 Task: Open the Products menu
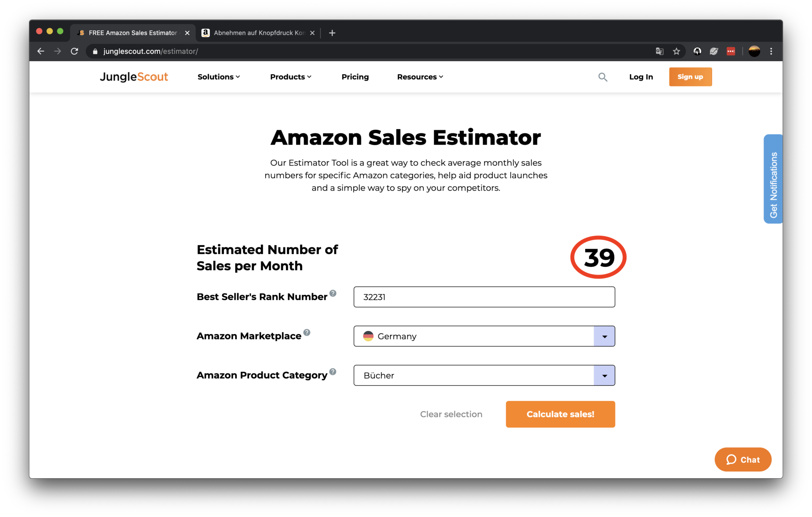point(290,76)
